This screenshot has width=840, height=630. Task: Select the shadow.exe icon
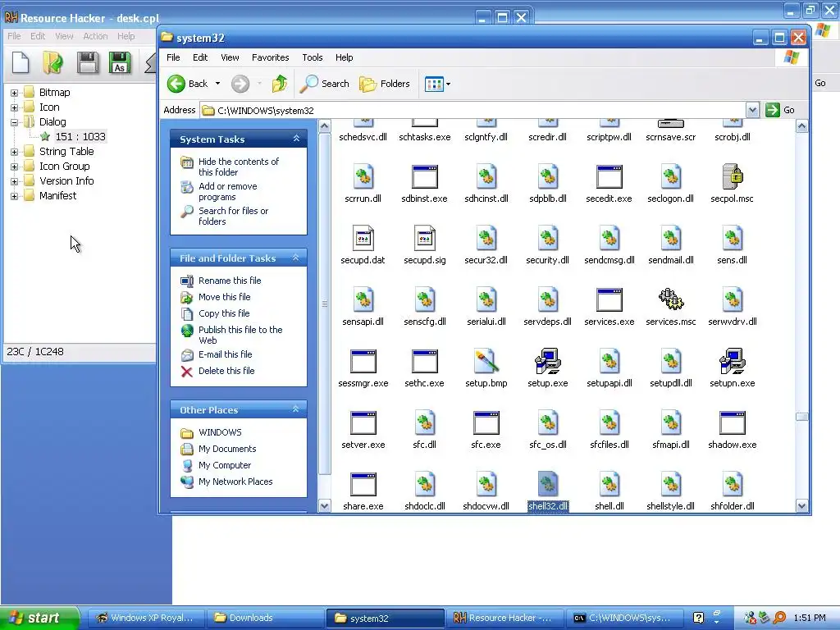(733, 422)
